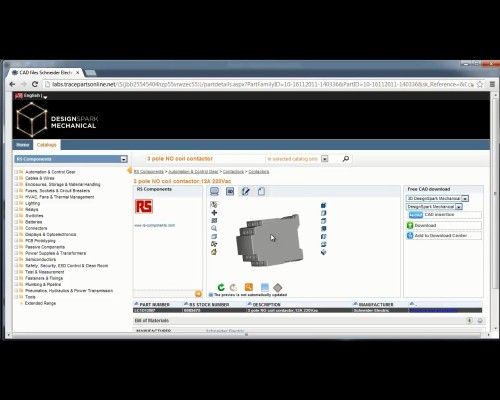Expand the Automation & Control Gear category
The height and width of the screenshot is (400, 500).
click(16, 172)
